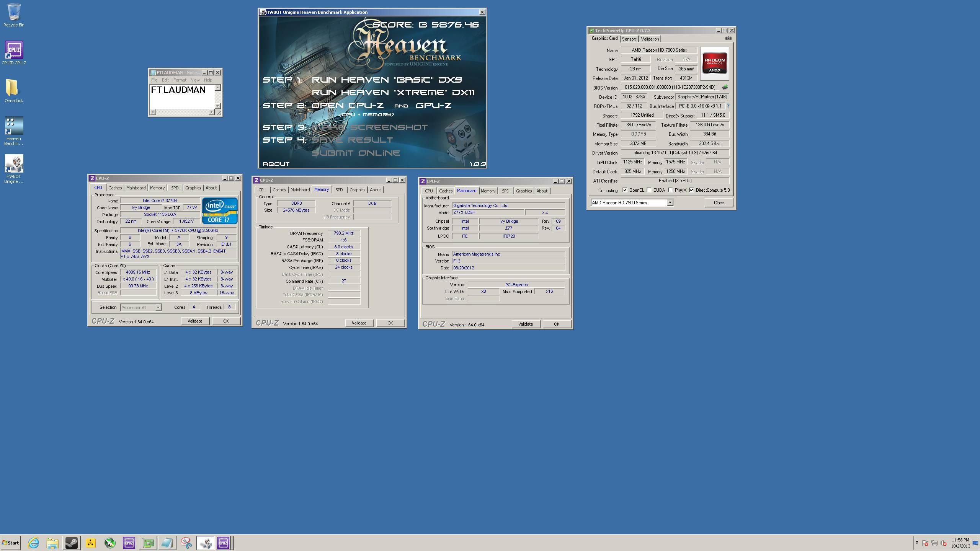The width and height of the screenshot is (980, 551).
Task: Switch to the Caches tab in the CPU window
Action: (115, 188)
